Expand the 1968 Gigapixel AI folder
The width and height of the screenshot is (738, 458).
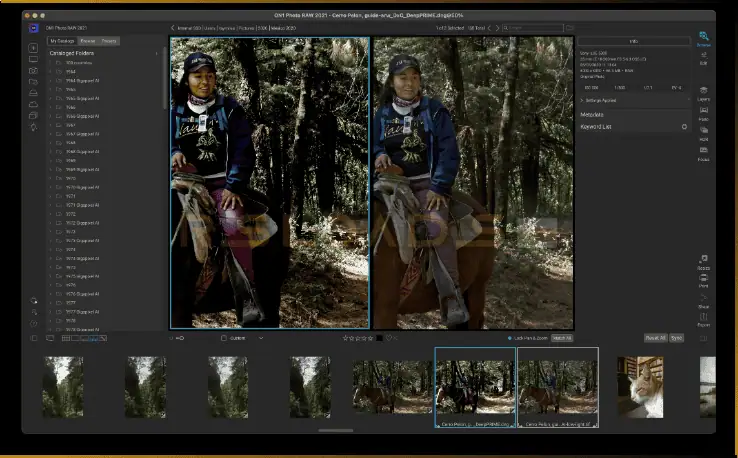(x=50, y=152)
